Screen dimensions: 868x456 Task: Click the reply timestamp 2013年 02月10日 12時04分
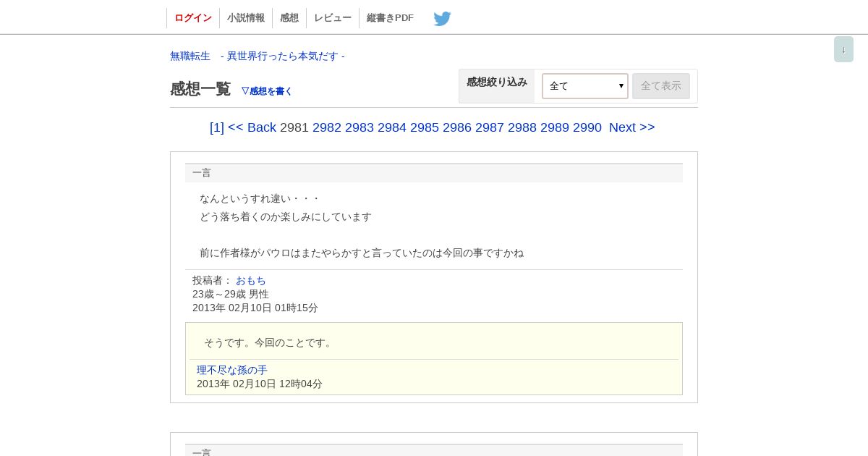[260, 384]
